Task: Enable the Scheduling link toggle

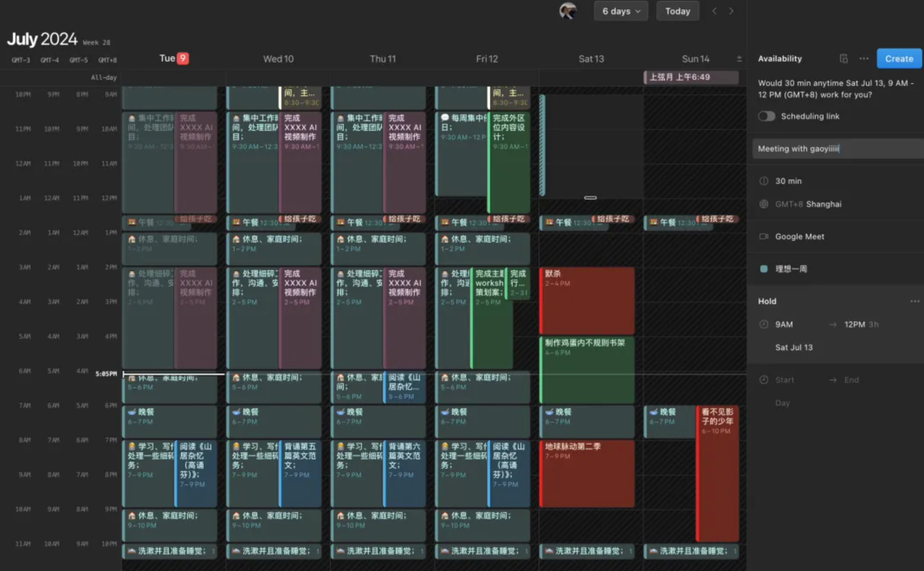Action: 766,116
